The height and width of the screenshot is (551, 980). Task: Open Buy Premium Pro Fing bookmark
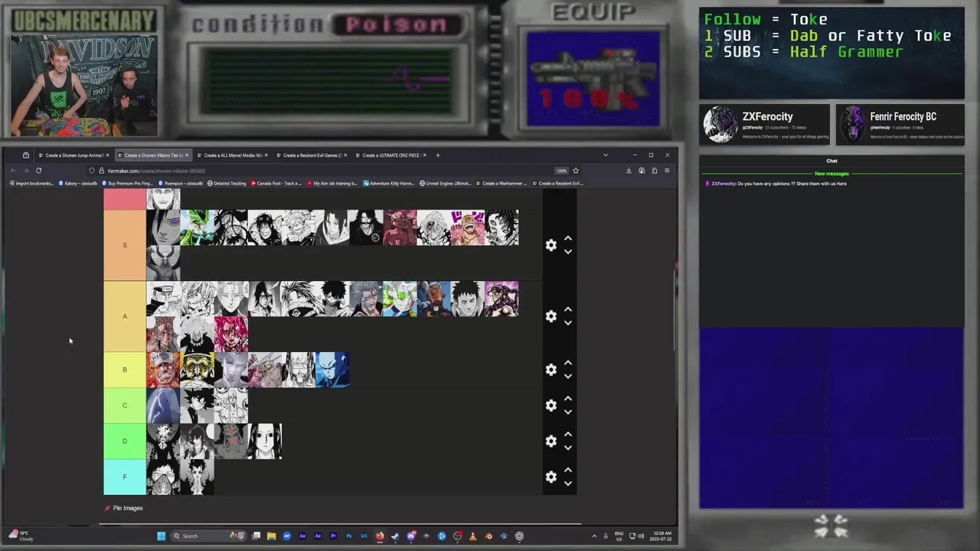127,184
